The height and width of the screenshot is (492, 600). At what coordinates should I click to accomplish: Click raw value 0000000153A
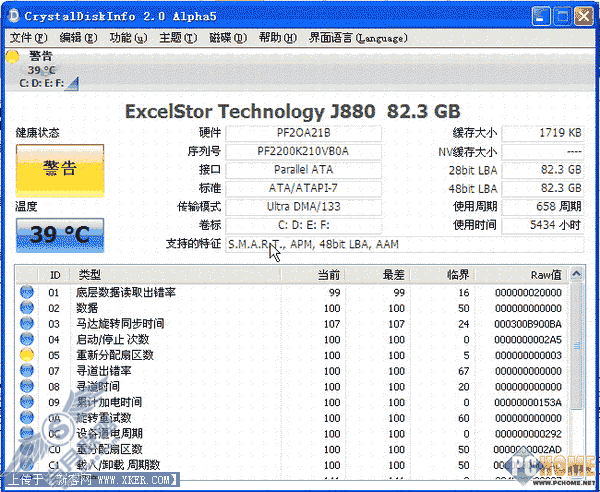tap(528, 403)
